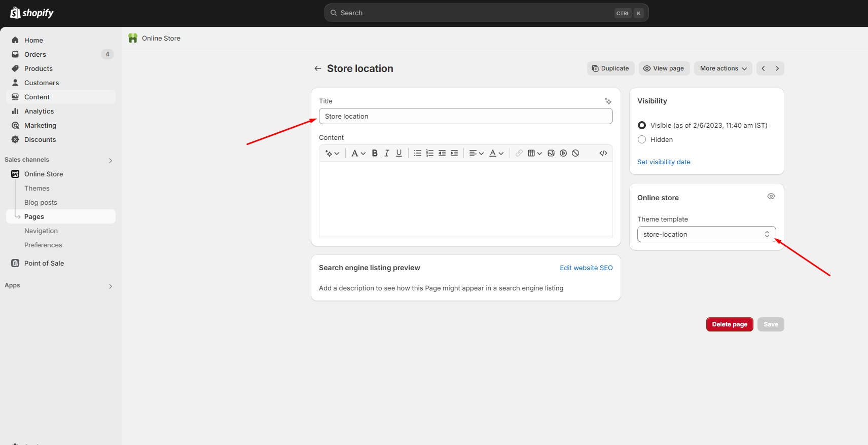Insert a bulleted list
The width and height of the screenshot is (868, 445).
[417, 153]
